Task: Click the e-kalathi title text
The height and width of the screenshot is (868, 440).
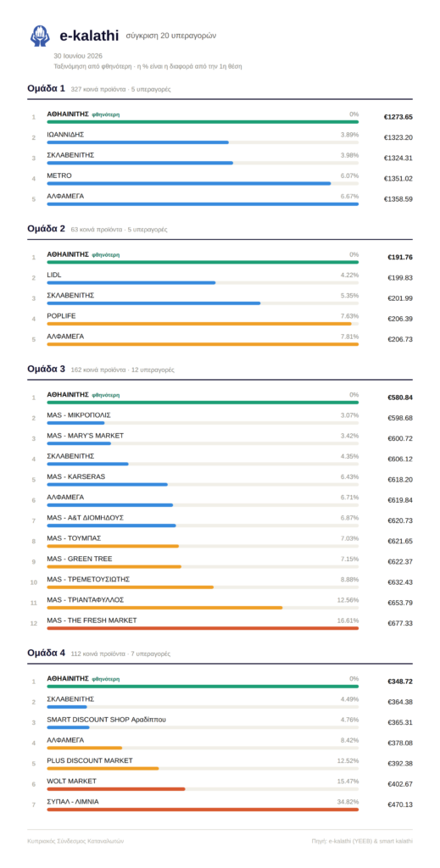Action: 89,36
